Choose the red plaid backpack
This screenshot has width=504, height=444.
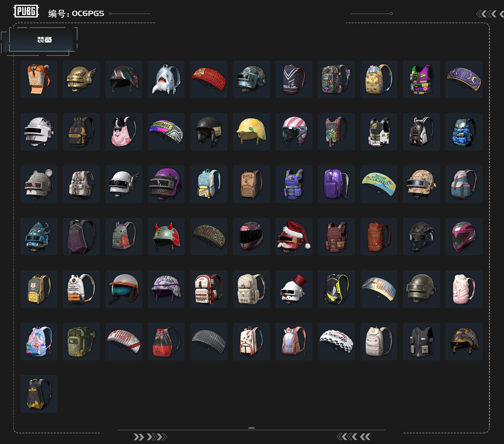[379, 237]
